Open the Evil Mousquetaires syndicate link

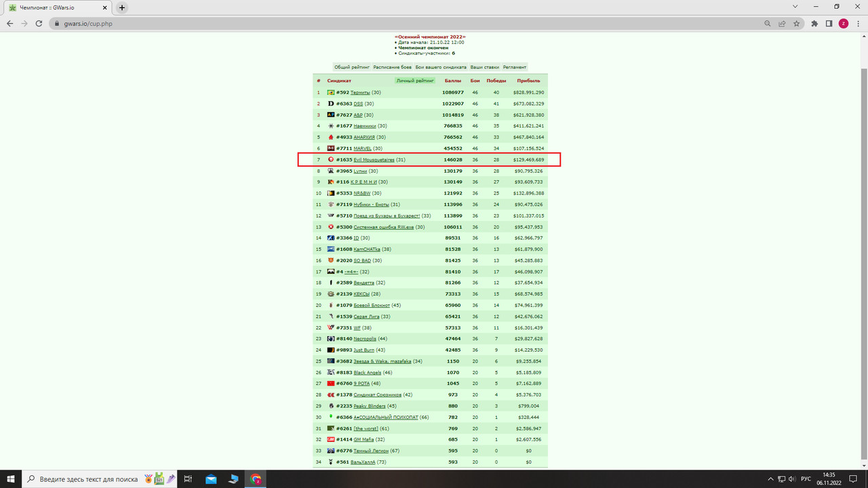pyautogui.click(x=374, y=160)
